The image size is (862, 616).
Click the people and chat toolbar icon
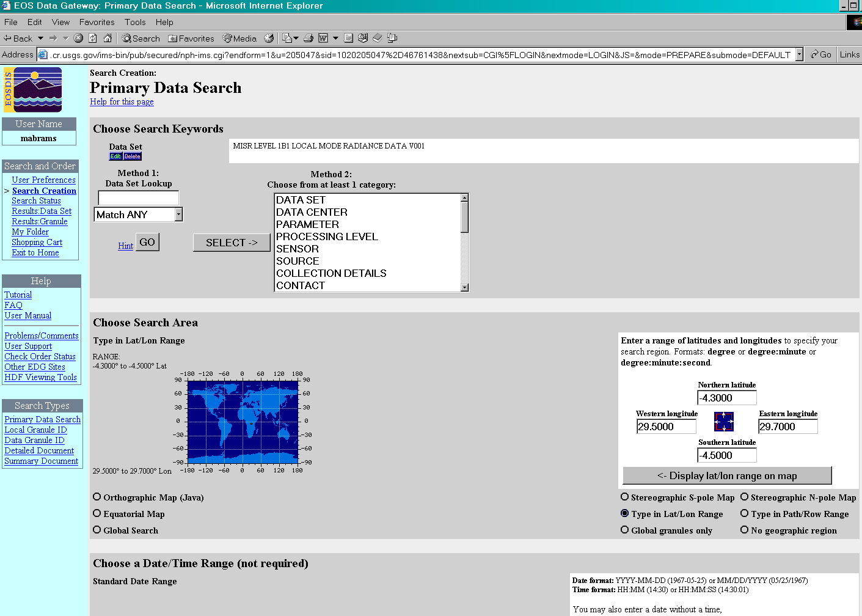tap(363, 38)
